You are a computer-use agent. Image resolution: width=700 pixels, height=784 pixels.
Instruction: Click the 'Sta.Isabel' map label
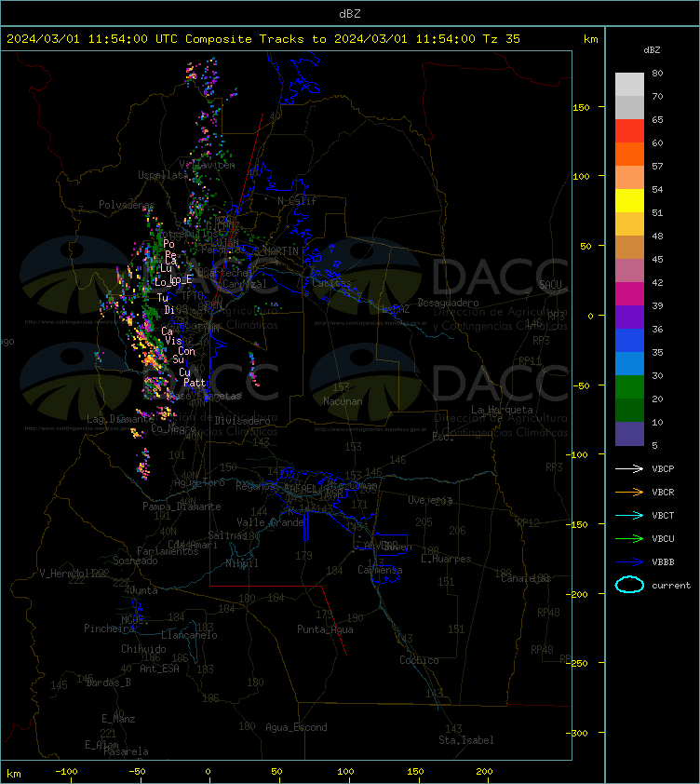tap(466, 740)
